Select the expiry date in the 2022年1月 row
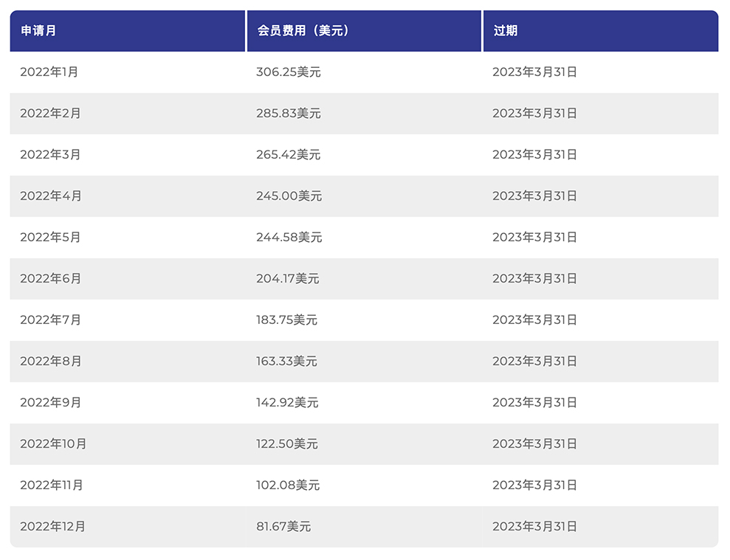 [534, 72]
